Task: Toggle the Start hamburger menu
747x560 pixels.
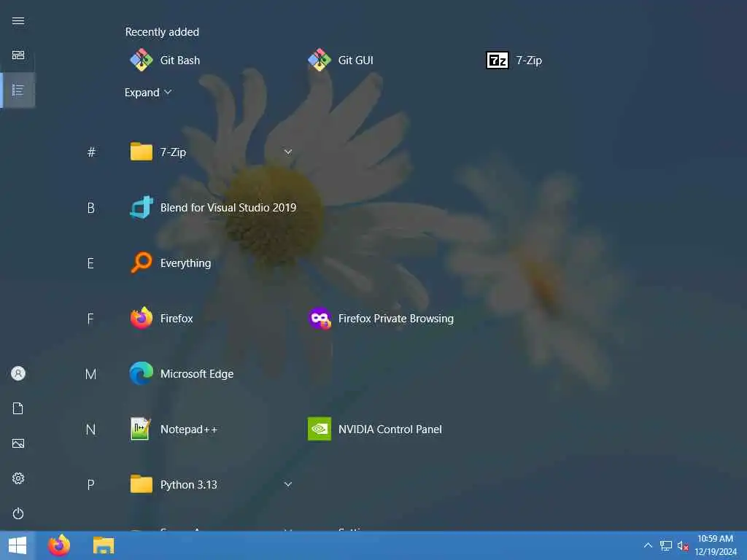Action: [x=18, y=20]
